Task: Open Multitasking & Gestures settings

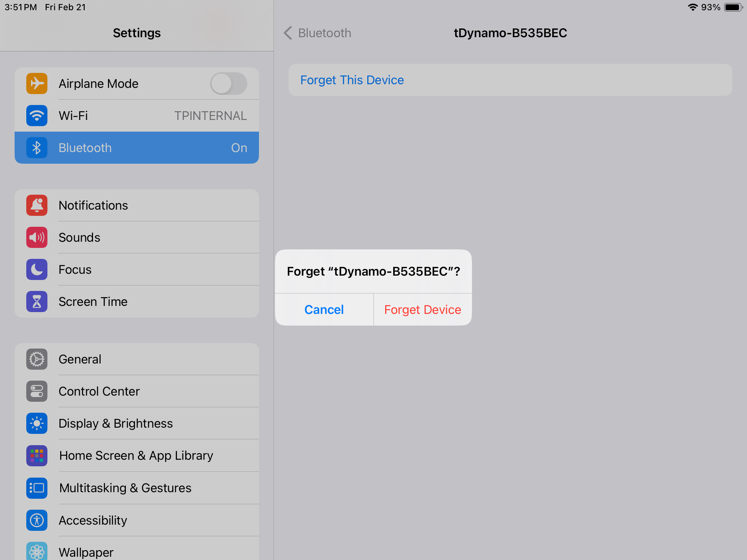Action: (x=125, y=488)
